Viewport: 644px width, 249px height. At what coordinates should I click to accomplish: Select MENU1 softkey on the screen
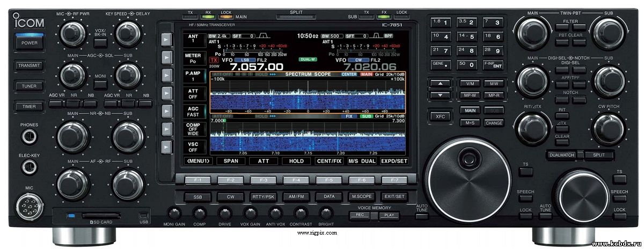tap(198, 160)
